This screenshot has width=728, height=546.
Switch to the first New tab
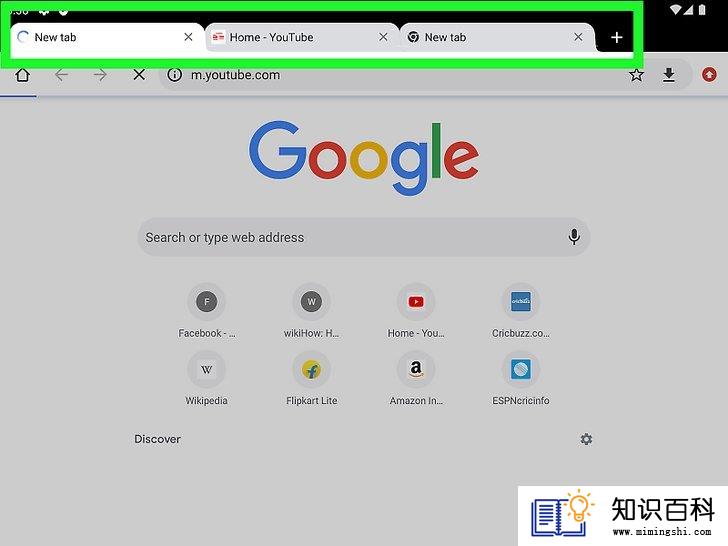click(x=100, y=38)
